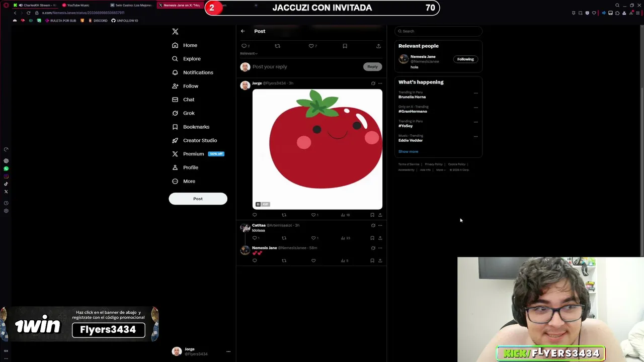Viewport: 644px width, 362px height.
Task: Switch to CharlesKH Stream browser tab
Action: (x=35, y=5)
